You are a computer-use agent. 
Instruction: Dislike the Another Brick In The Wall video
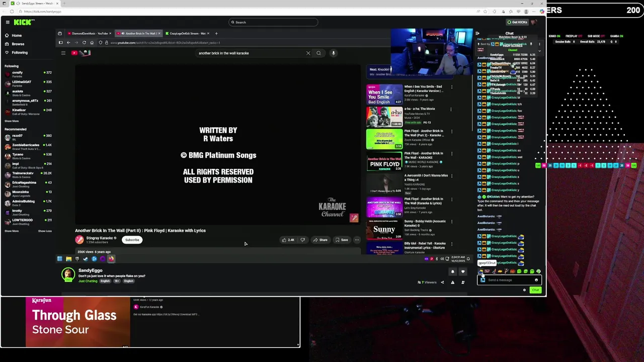(x=302, y=240)
